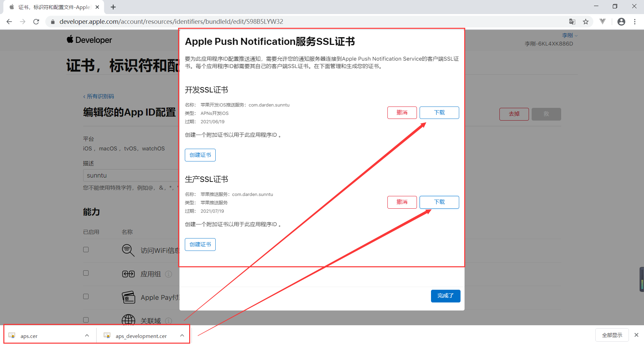Click the address bar URL
The image size is (644, 345).
click(171, 22)
